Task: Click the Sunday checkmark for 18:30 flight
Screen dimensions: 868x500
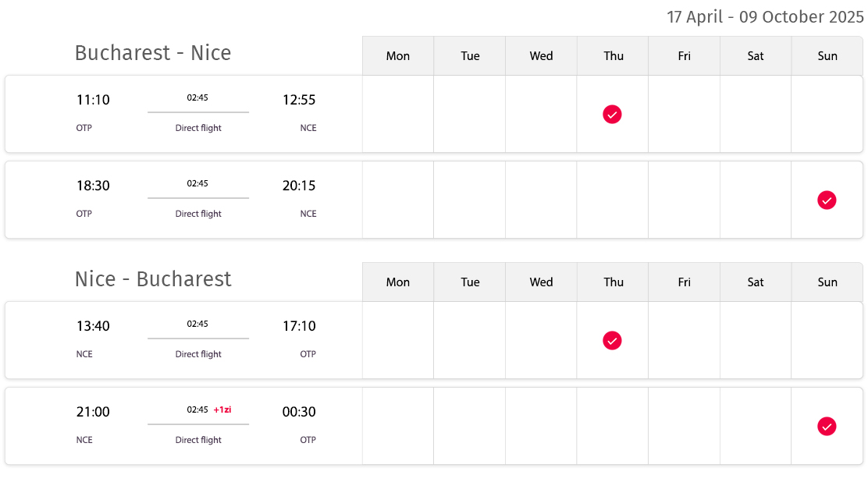Action: pos(827,200)
